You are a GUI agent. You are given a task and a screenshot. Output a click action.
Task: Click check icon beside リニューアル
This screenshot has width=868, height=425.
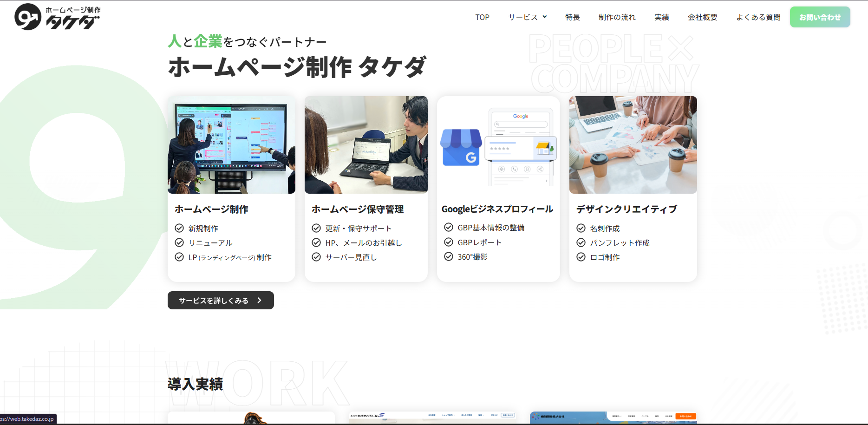point(179,242)
